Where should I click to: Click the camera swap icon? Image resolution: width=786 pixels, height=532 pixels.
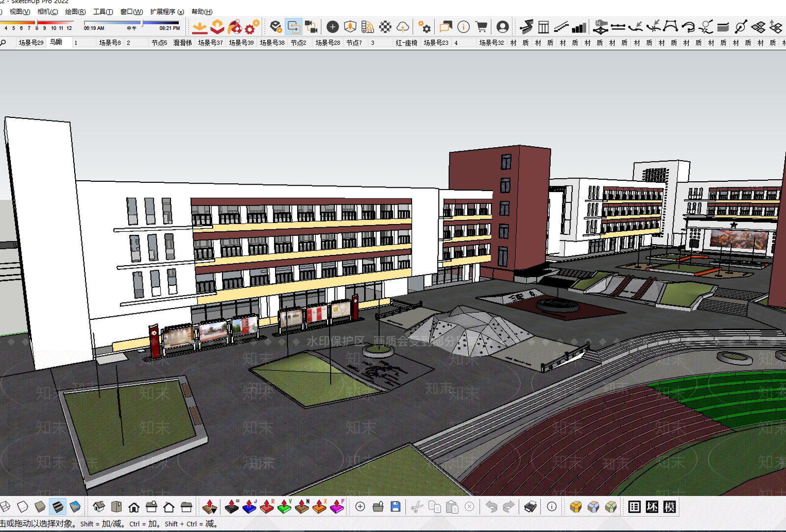[311, 27]
